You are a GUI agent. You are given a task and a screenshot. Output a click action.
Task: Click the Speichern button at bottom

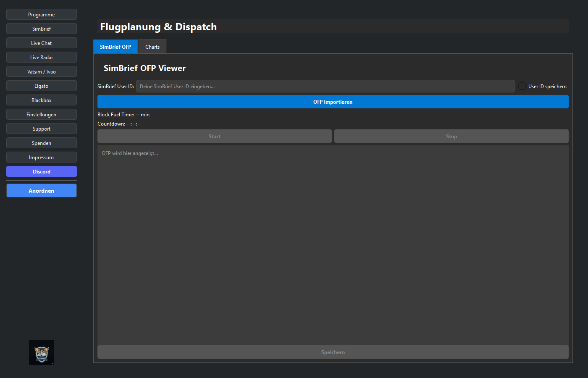pyautogui.click(x=333, y=352)
